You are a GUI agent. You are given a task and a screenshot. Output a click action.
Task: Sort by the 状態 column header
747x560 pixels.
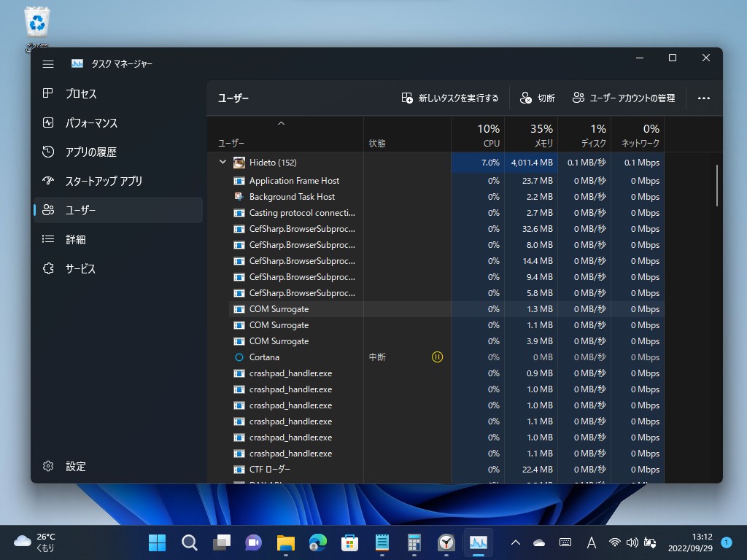tap(407, 134)
